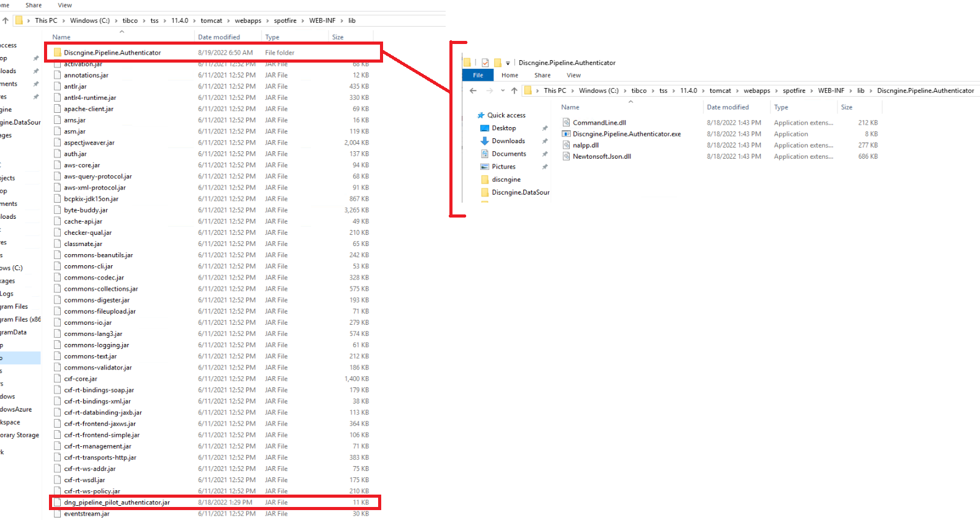
Task: Click 'lib' in the left window's address path
Action: [351, 20]
